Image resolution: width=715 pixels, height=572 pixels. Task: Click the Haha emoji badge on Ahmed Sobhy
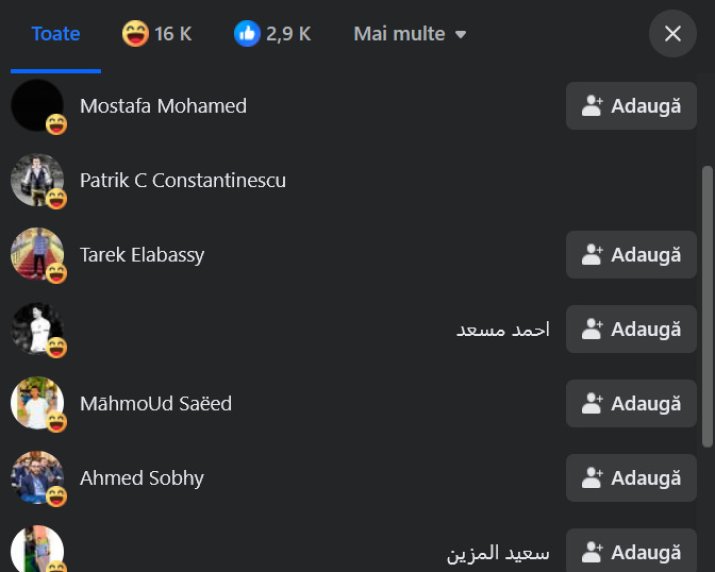(57, 496)
